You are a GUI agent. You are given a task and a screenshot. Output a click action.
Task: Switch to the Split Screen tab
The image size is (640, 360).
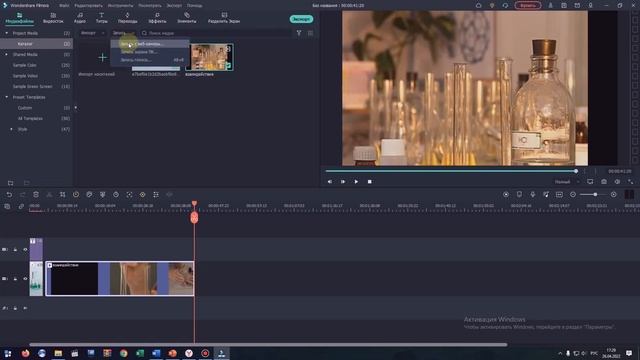(x=224, y=18)
